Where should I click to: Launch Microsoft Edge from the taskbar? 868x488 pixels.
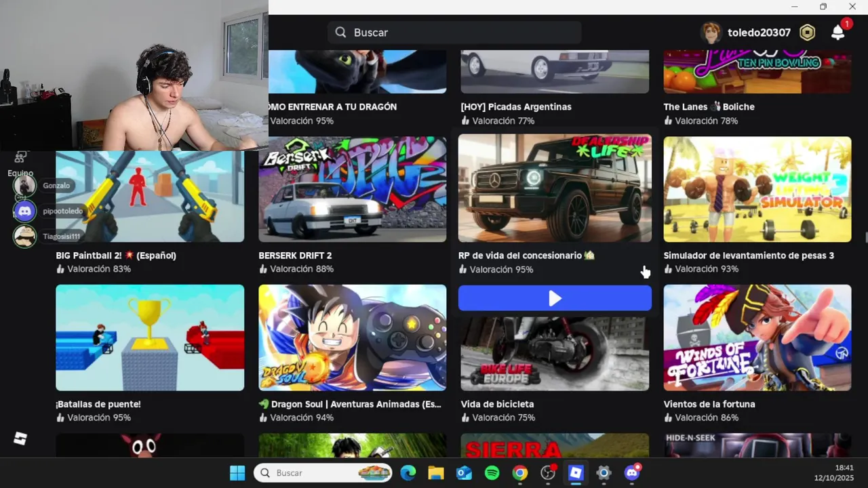pyautogui.click(x=408, y=472)
